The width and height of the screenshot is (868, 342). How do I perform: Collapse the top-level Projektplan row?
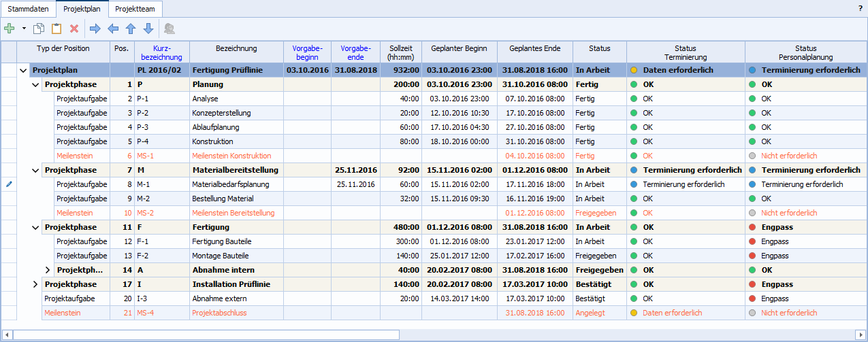(24, 70)
